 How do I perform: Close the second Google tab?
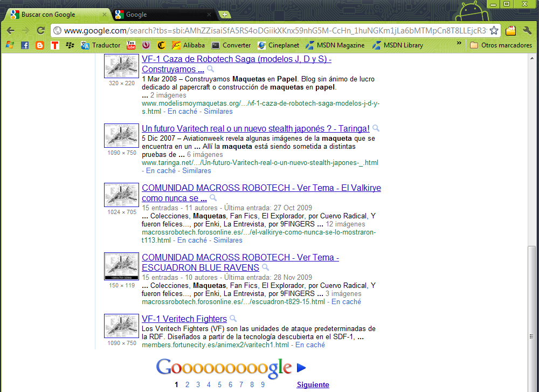click(209, 15)
